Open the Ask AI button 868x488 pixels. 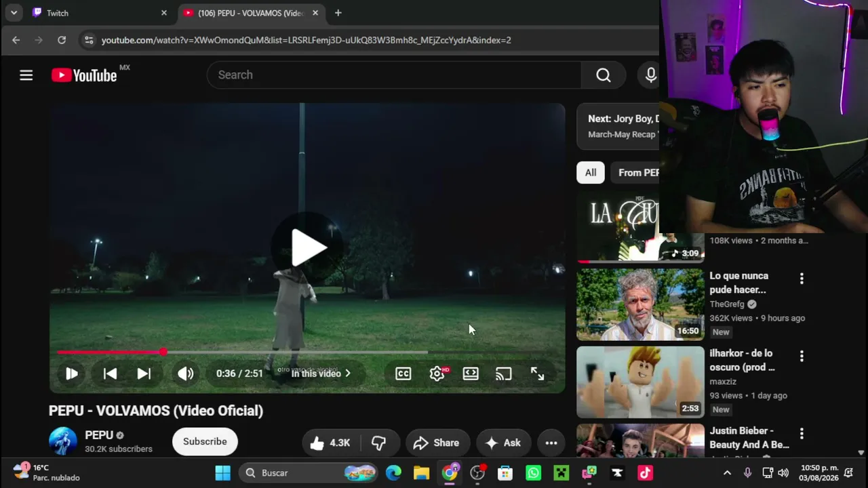click(503, 443)
